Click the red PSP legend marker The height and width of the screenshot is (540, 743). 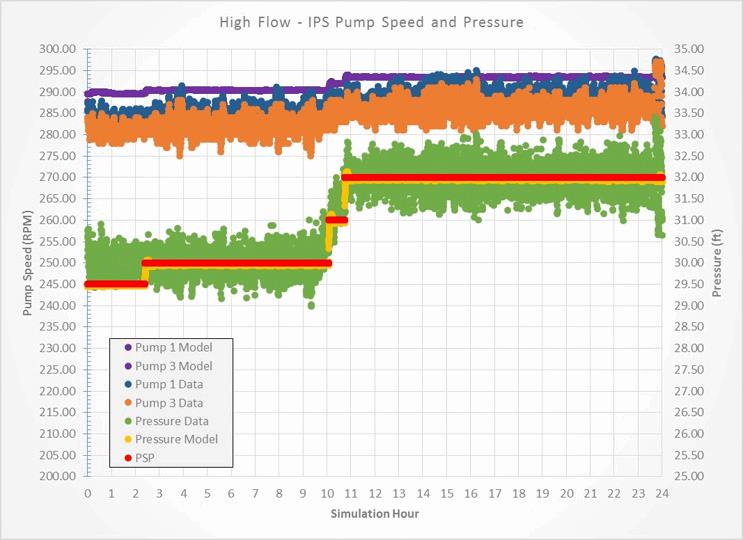point(127,456)
